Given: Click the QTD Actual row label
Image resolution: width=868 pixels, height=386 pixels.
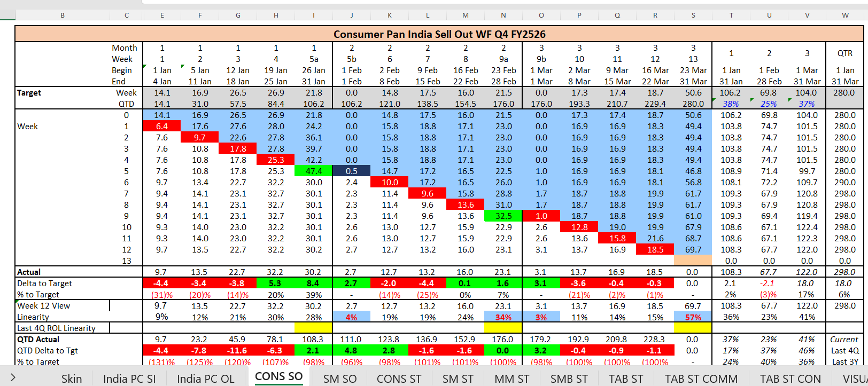Looking at the screenshot, I should 38,339.
